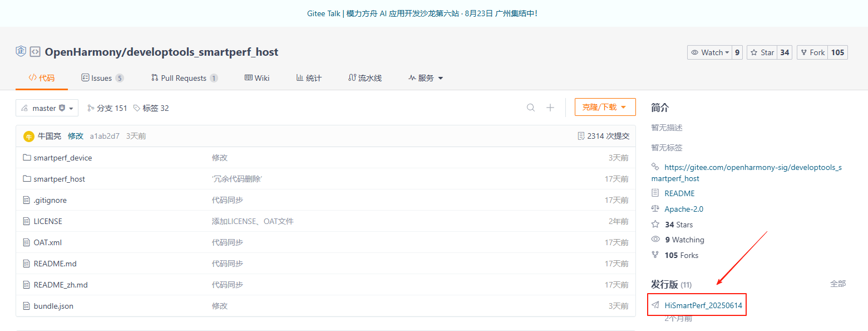Screen dimensions: 868x331
Task: Click the link icon beside repository URL
Action: click(x=655, y=167)
